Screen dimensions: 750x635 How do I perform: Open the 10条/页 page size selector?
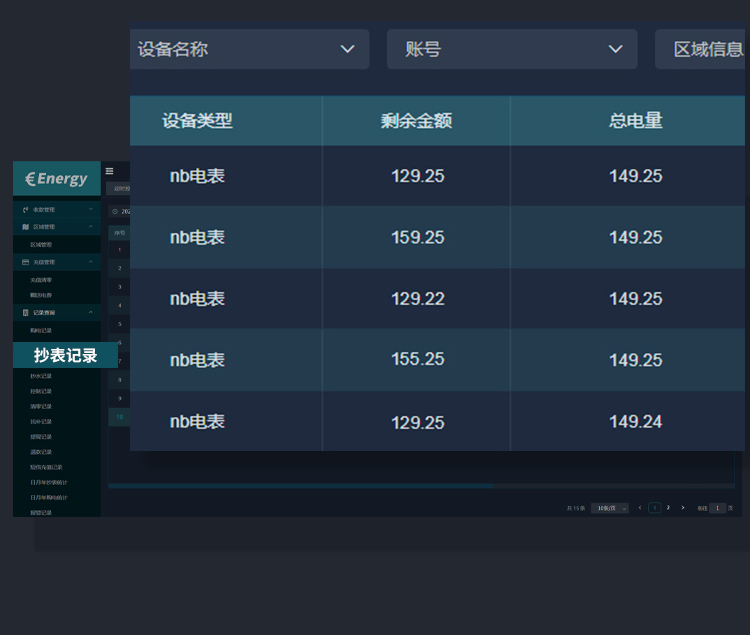pyautogui.click(x=609, y=508)
